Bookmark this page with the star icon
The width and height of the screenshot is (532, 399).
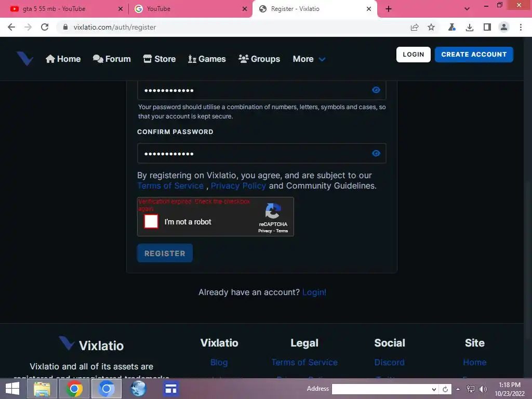pyautogui.click(x=431, y=27)
